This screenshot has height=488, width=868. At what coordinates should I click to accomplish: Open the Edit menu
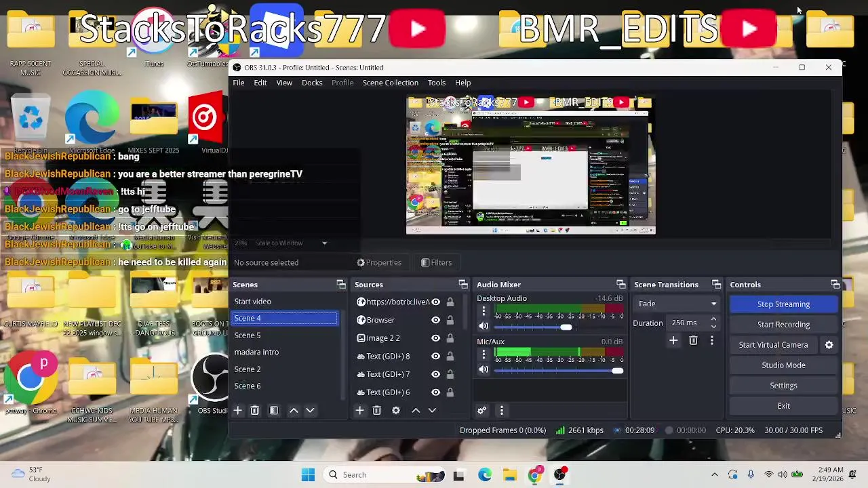tap(260, 83)
